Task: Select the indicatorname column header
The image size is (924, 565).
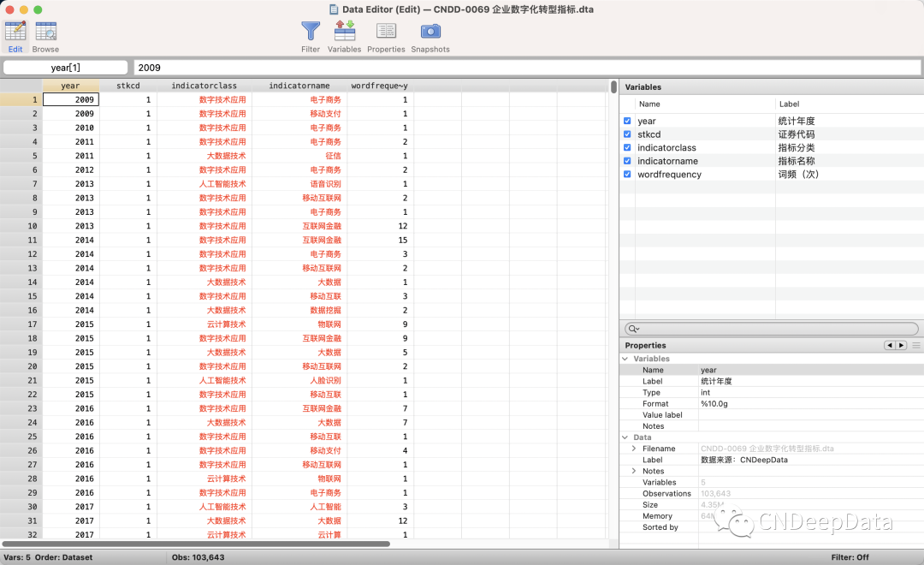Action: coord(299,86)
